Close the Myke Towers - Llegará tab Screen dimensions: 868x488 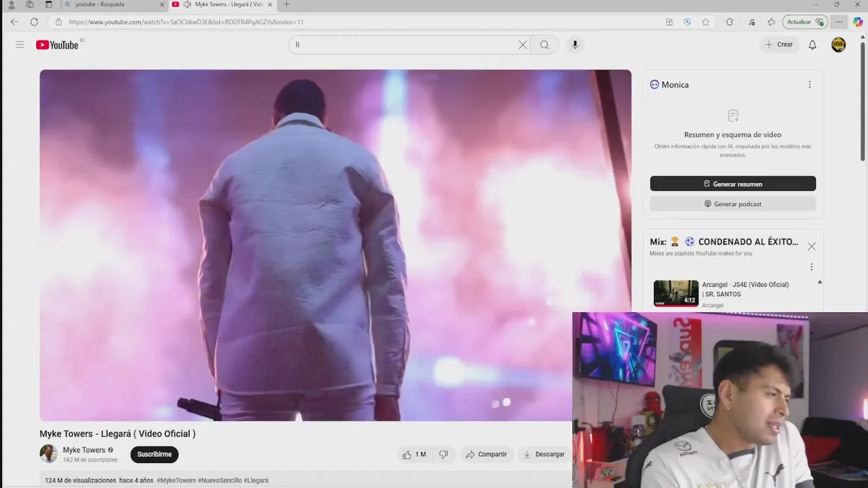271,4
